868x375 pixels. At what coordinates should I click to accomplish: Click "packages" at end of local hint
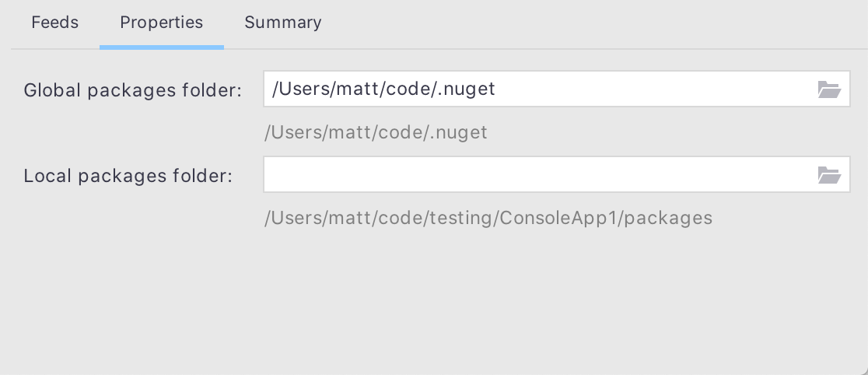[668, 219]
